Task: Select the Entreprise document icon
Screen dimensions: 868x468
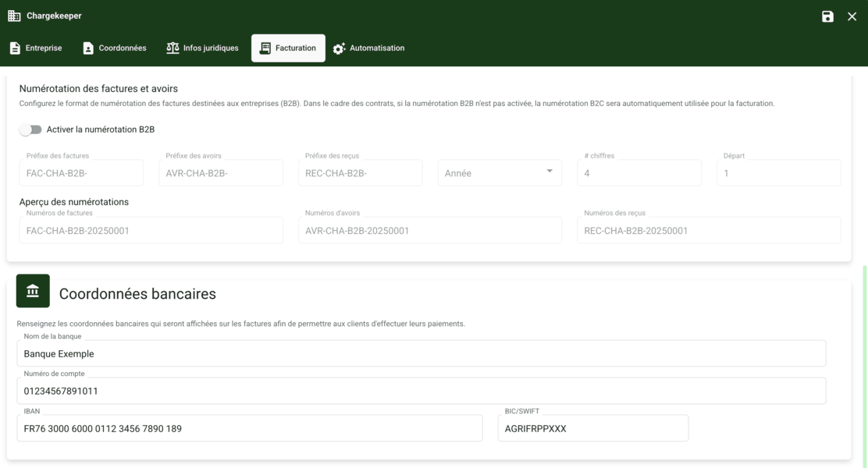Action: (x=13, y=48)
